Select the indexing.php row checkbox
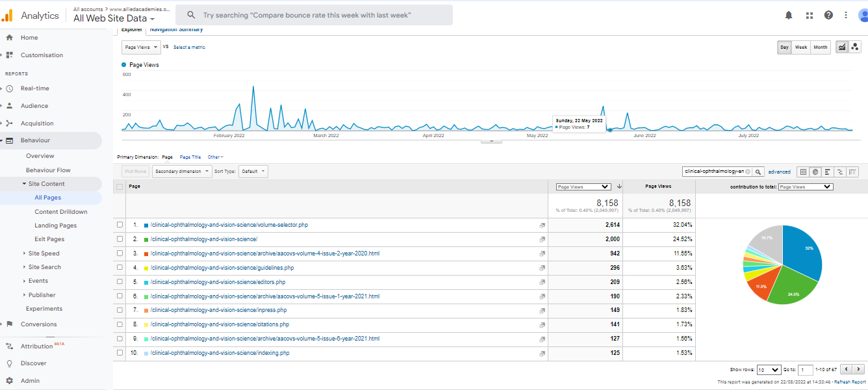This screenshot has height=390, width=868. [120, 353]
